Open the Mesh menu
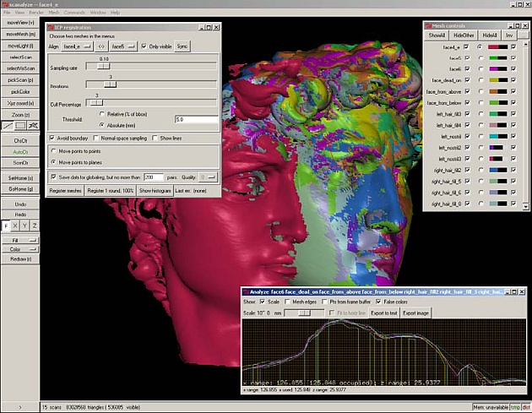Image resolution: width=532 pixels, height=413 pixels. pos(53,13)
